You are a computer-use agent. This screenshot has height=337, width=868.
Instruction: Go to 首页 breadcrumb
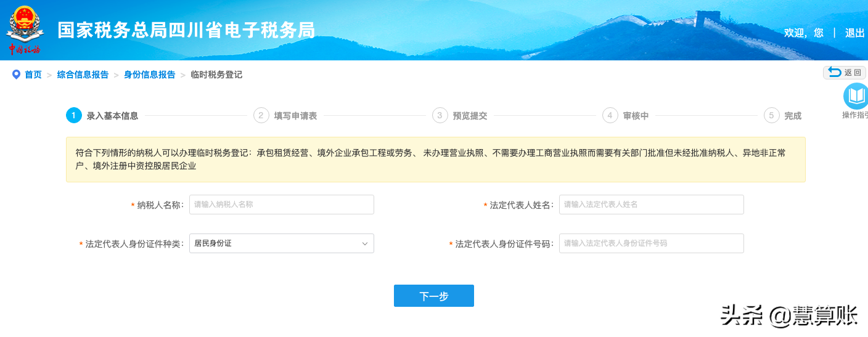33,75
